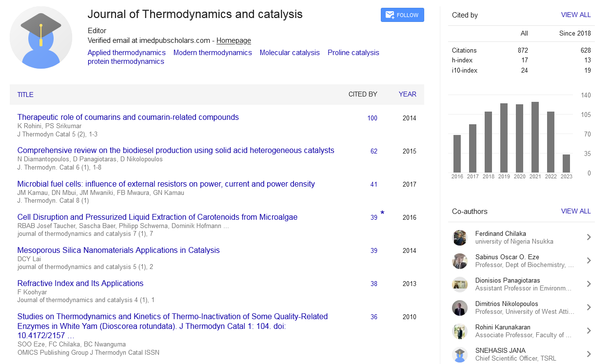Image resolution: width=609 pixels, height=364 pixels.
Task: Click Sabinus Oscar O. Eze's avatar
Action: (x=460, y=261)
